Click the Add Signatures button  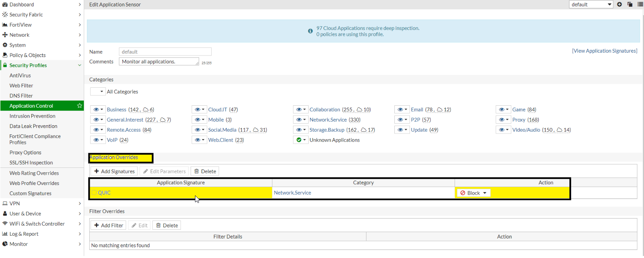coord(114,171)
